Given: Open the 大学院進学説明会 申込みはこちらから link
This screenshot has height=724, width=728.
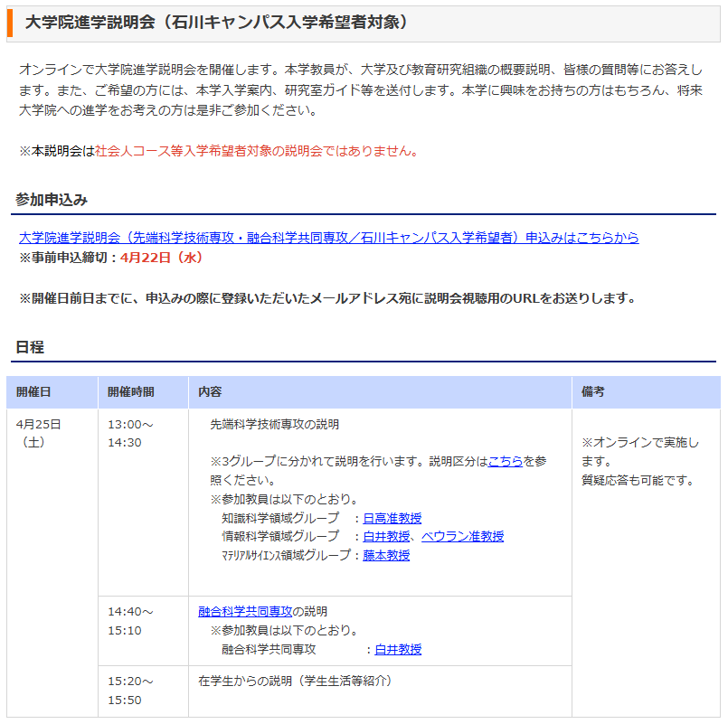Looking at the screenshot, I should [328, 238].
